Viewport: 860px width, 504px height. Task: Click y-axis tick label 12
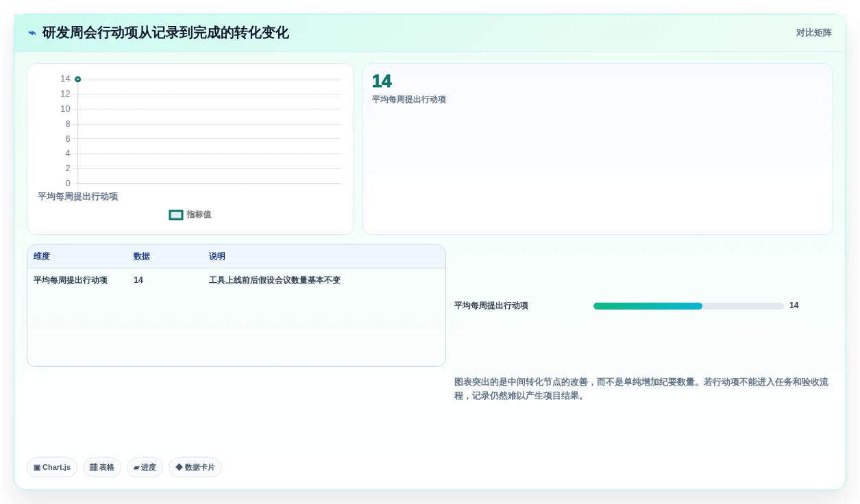[65, 94]
